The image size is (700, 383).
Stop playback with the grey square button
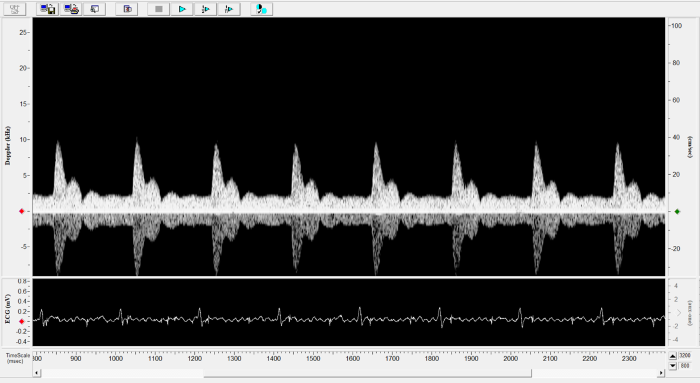click(158, 9)
